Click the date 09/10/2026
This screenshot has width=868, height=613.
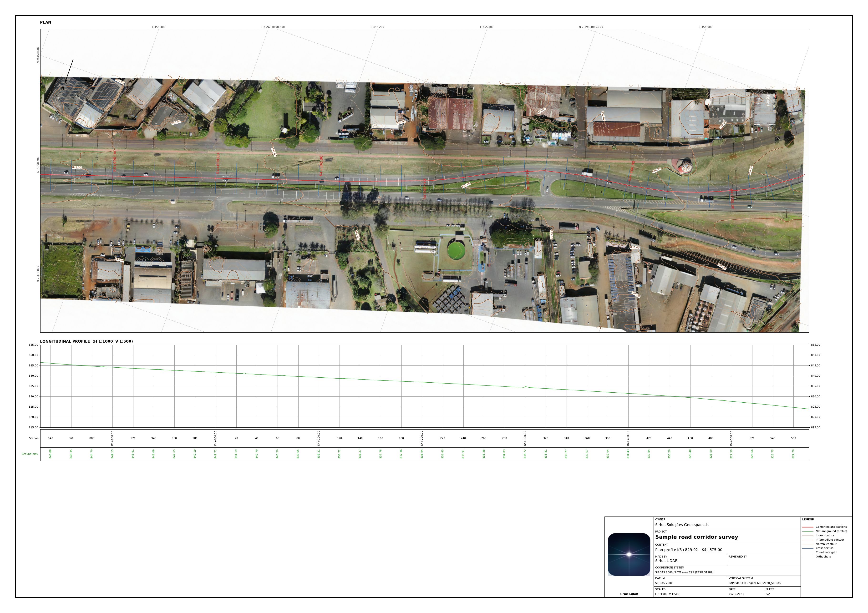[736, 594]
